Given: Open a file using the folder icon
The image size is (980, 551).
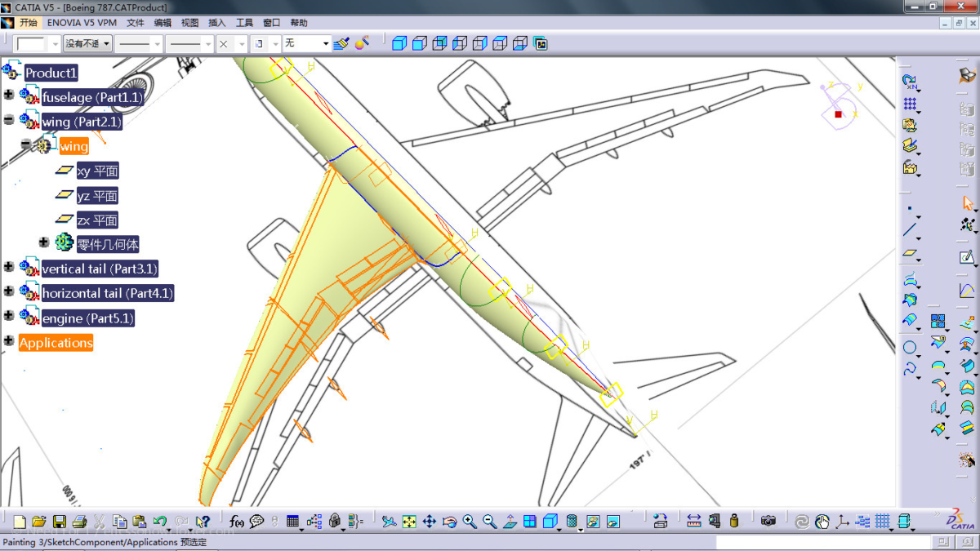Looking at the screenshot, I should 39,521.
